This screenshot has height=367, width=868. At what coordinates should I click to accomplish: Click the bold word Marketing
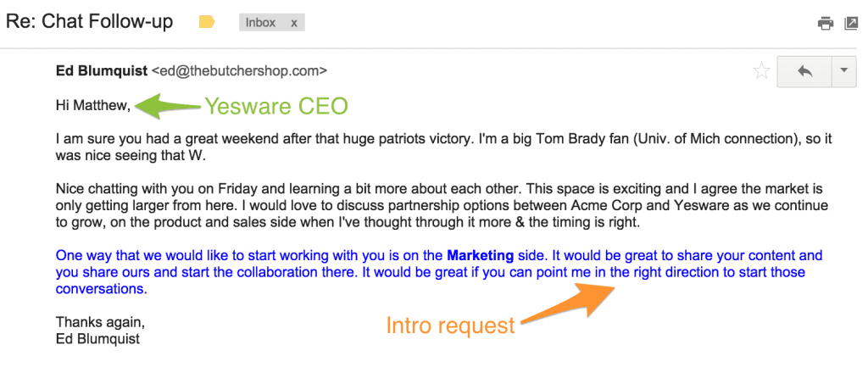click(480, 255)
